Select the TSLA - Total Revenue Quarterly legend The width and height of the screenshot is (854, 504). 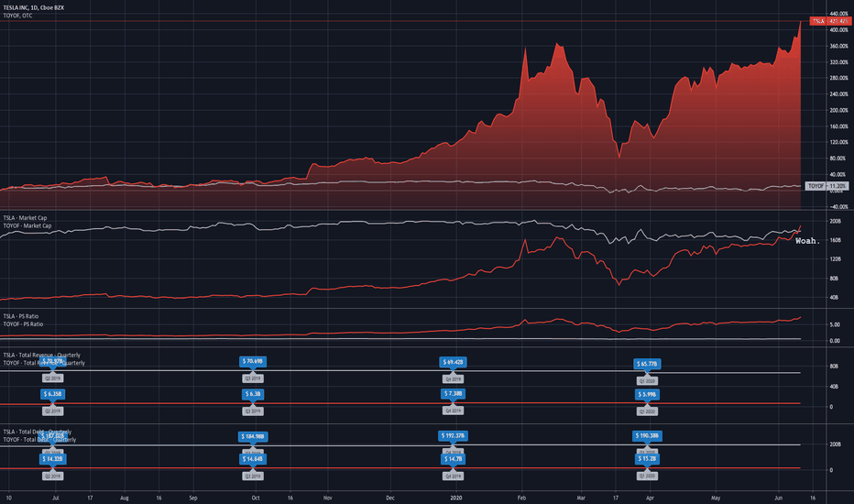pos(41,356)
